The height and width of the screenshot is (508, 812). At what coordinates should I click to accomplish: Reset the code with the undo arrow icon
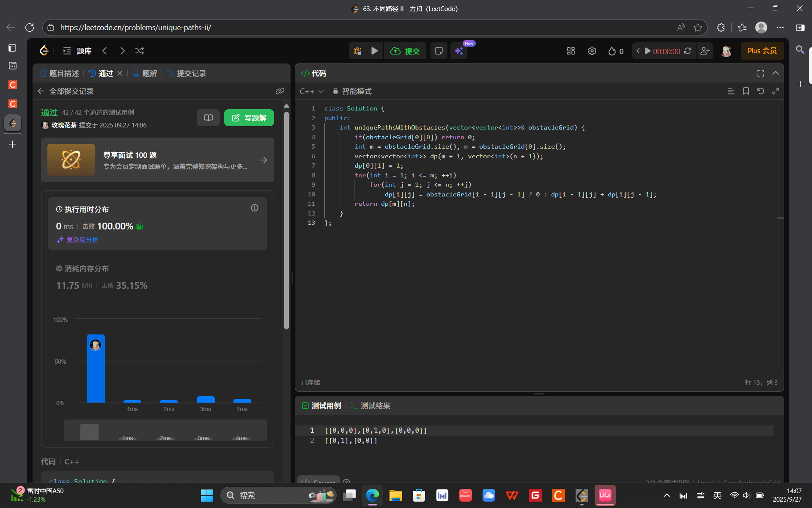pos(760,91)
